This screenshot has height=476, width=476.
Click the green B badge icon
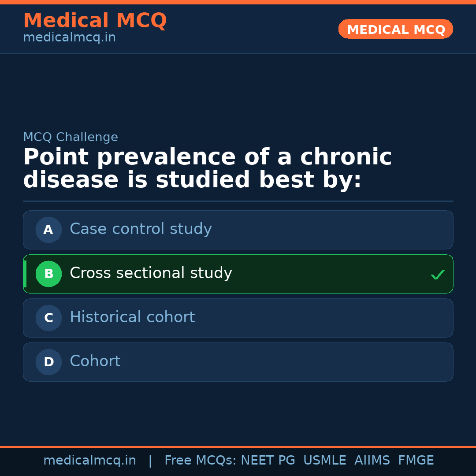click(x=48, y=274)
